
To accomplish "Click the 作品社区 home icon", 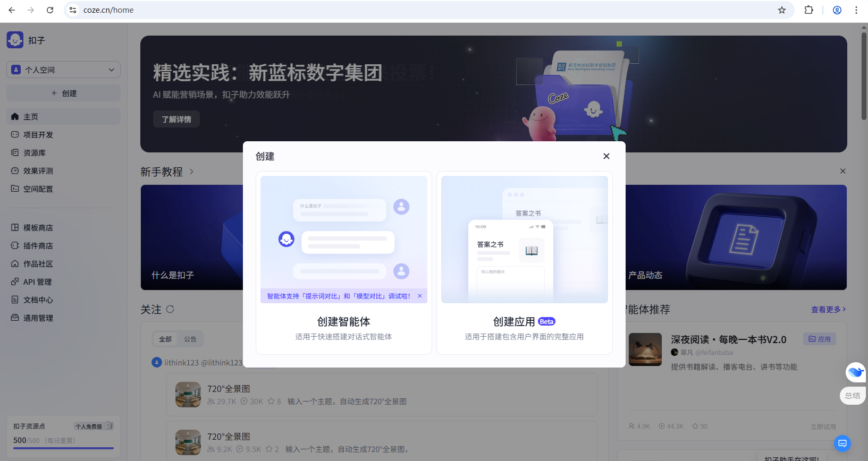I will 15,263.
